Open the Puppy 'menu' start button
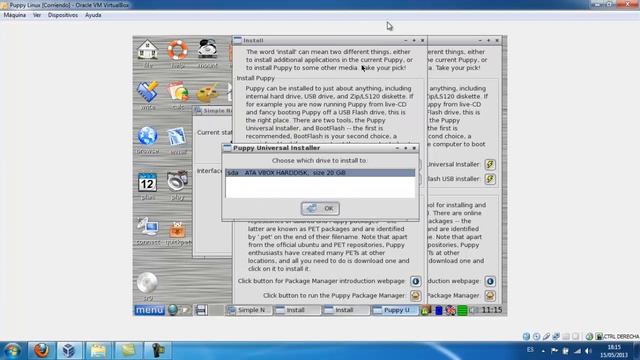The height and width of the screenshot is (360, 640). click(x=149, y=310)
